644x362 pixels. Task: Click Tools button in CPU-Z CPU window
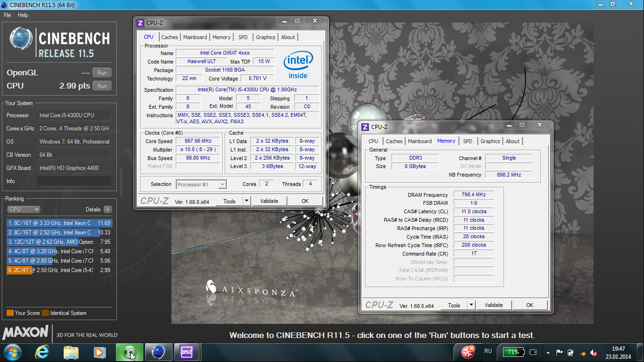[x=229, y=201]
